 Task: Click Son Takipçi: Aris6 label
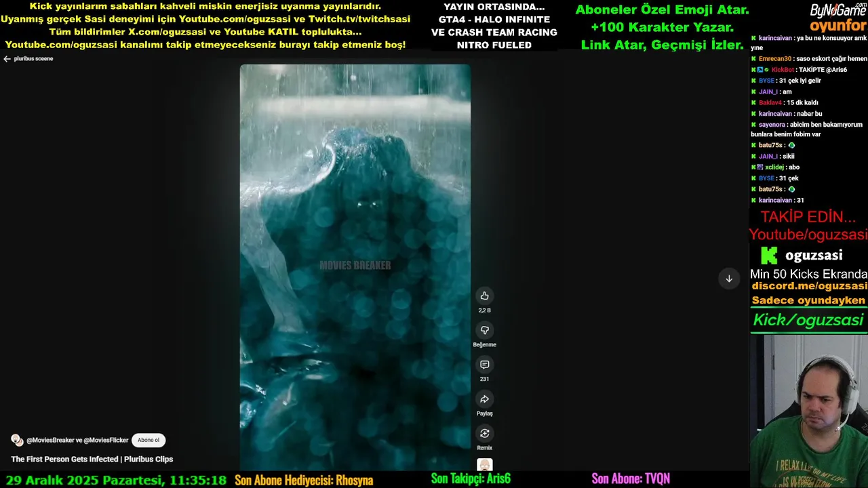(471, 479)
